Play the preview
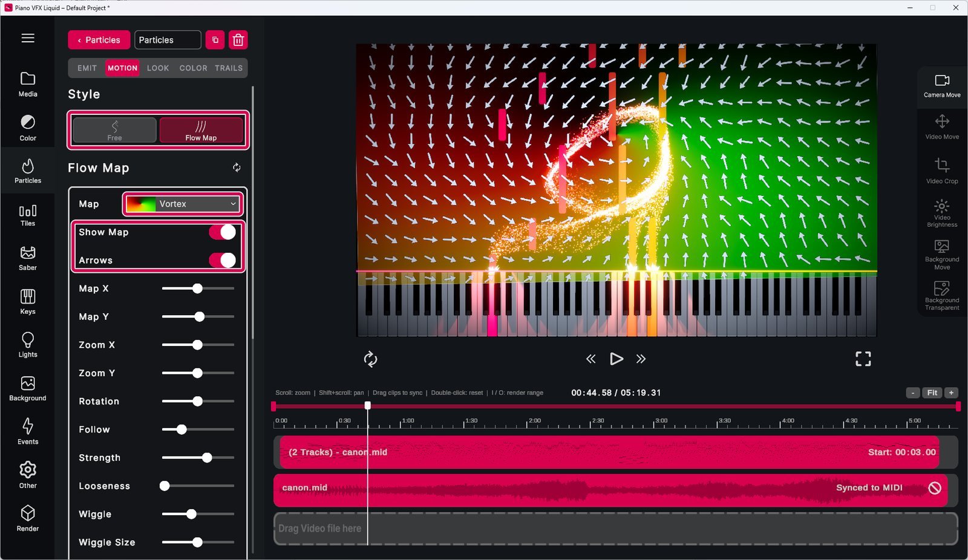 pyautogui.click(x=616, y=359)
